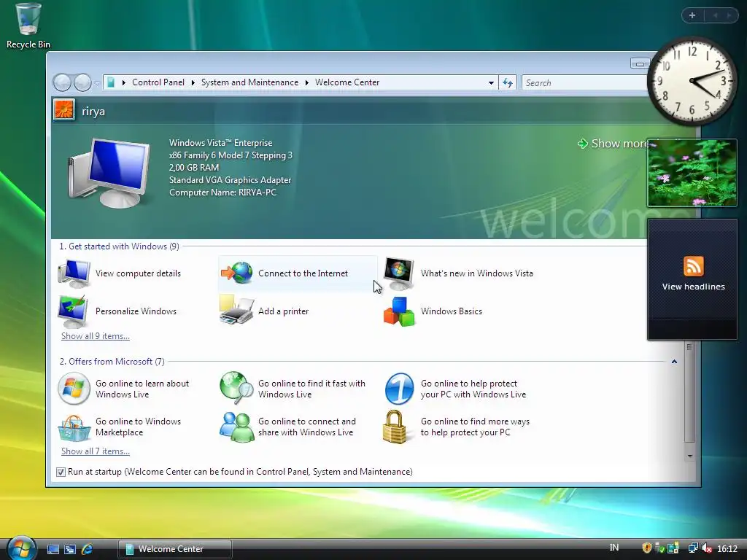Click the Windows Live learn about icon
This screenshot has height=560, width=747.
click(74, 389)
